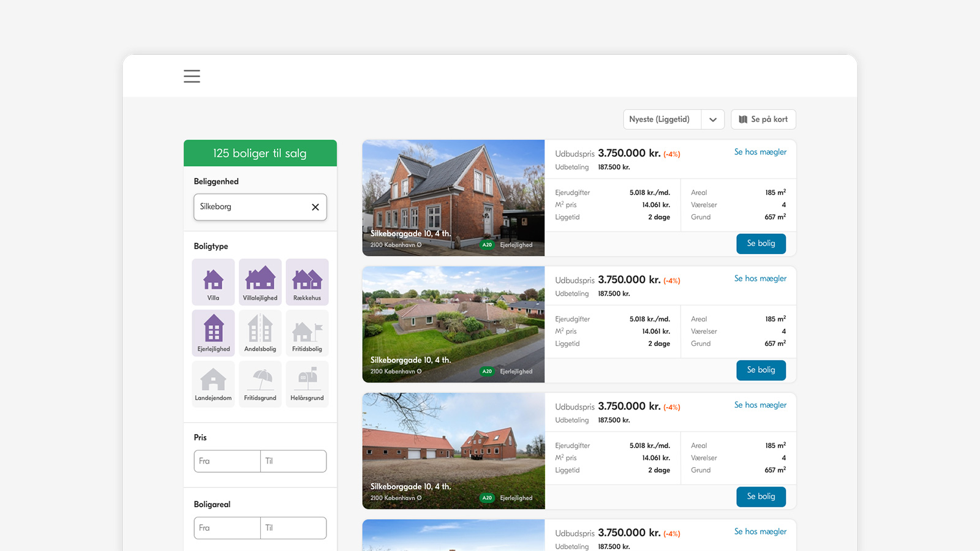This screenshot has width=980, height=551.
Task: Open Se hos mægler for third listing
Action: click(760, 405)
